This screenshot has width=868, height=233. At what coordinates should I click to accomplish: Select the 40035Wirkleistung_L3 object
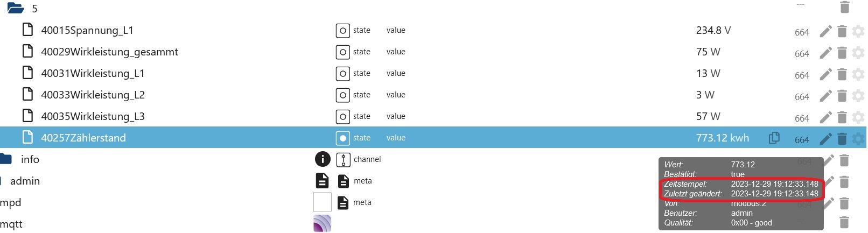[x=93, y=116]
